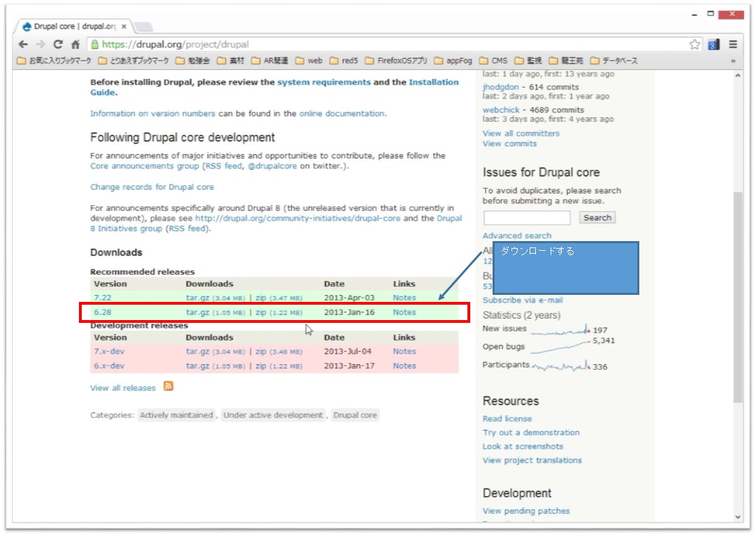Open the FirefoxOSアプリ bookmark folder
The height and width of the screenshot is (536, 756).
pos(396,61)
